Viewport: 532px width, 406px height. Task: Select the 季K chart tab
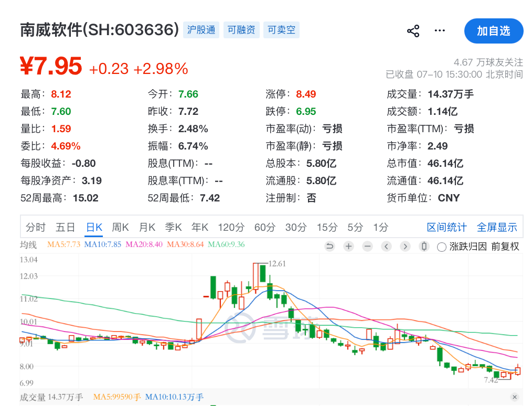(x=173, y=227)
